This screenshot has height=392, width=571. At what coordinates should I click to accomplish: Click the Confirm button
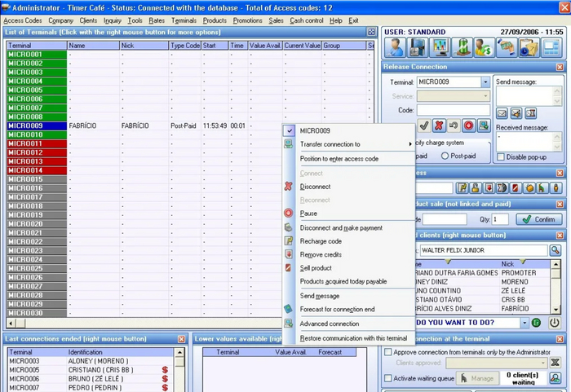(x=538, y=219)
